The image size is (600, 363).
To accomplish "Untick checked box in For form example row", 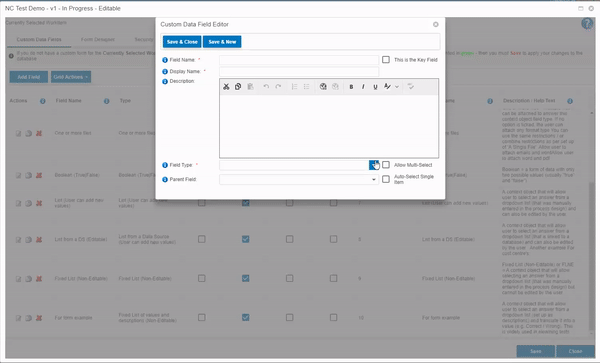I will [x=246, y=317].
